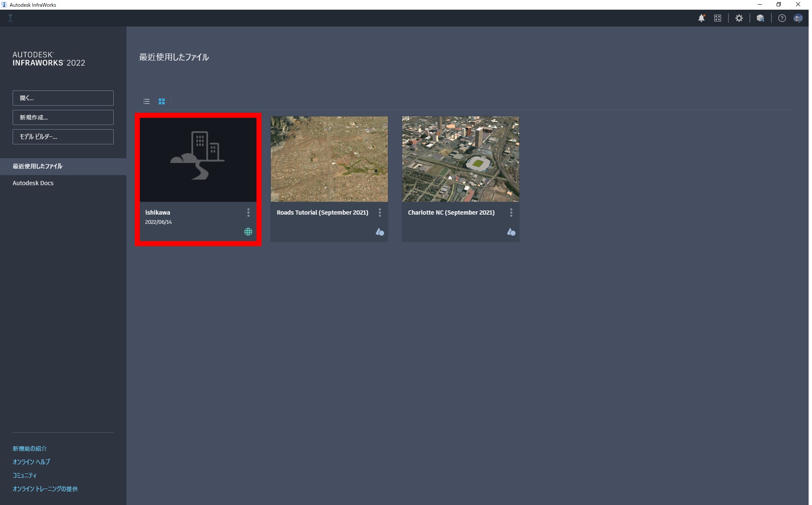Screen dimensions: 812x505
Task: Click the 2022/06/14 date text
Action: coord(159,223)
